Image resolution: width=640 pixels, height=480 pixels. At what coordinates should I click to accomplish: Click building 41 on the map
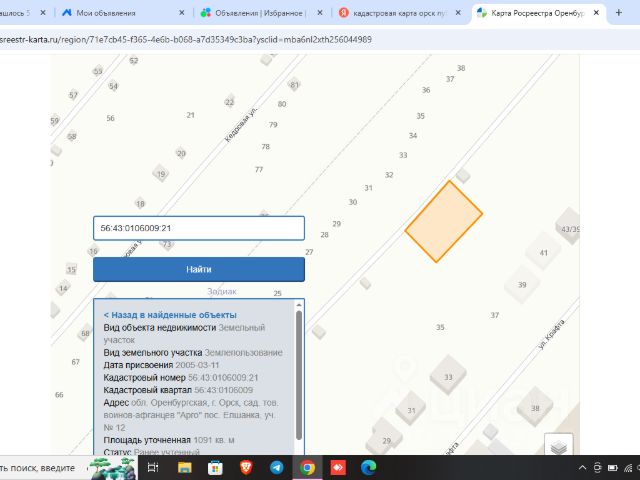tap(544, 253)
